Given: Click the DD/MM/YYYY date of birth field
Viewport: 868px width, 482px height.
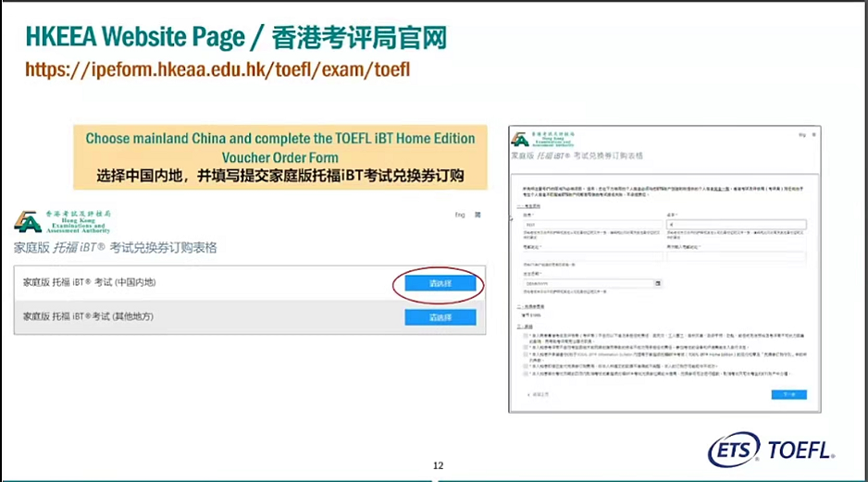Looking at the screenshot, I should coord(589,283).
